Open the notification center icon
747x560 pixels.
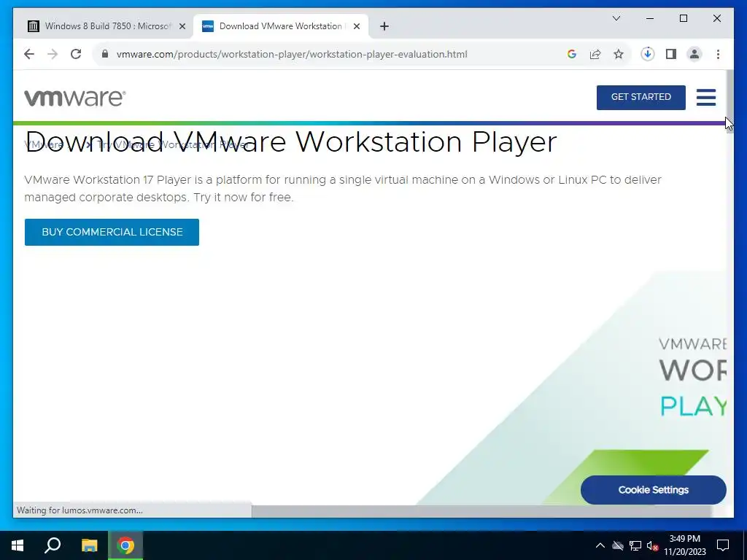point(723,545)
